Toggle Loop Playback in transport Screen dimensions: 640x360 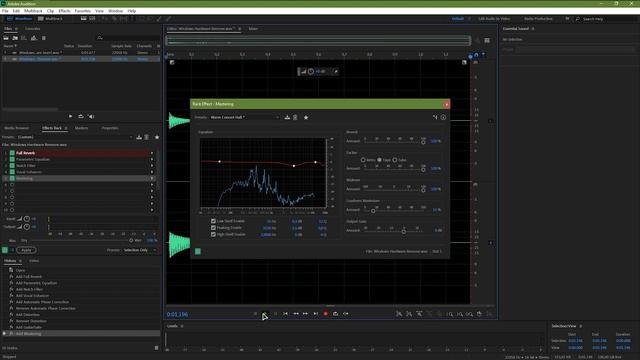tap(336, 314)
